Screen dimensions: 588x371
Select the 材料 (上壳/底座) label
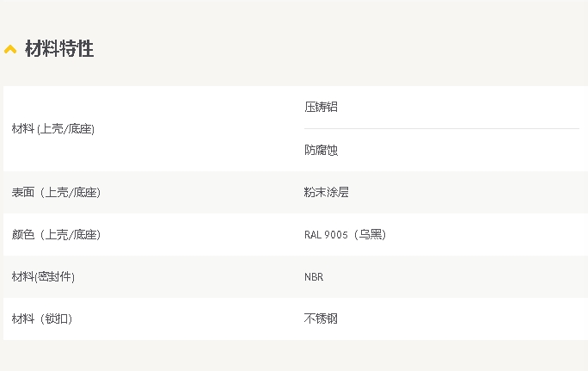coord(53,129)
